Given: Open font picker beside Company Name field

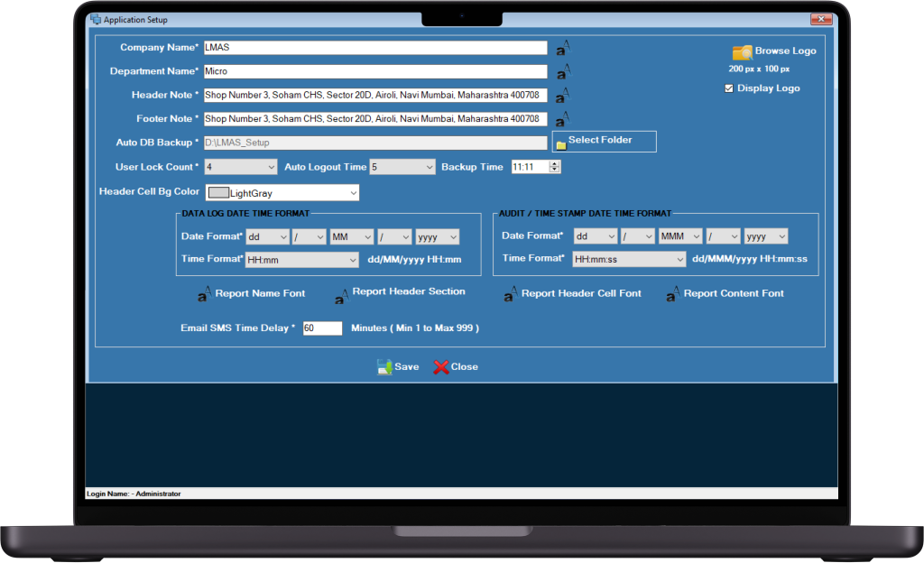Looking at the screenshot, I should (x=563, y=48).
